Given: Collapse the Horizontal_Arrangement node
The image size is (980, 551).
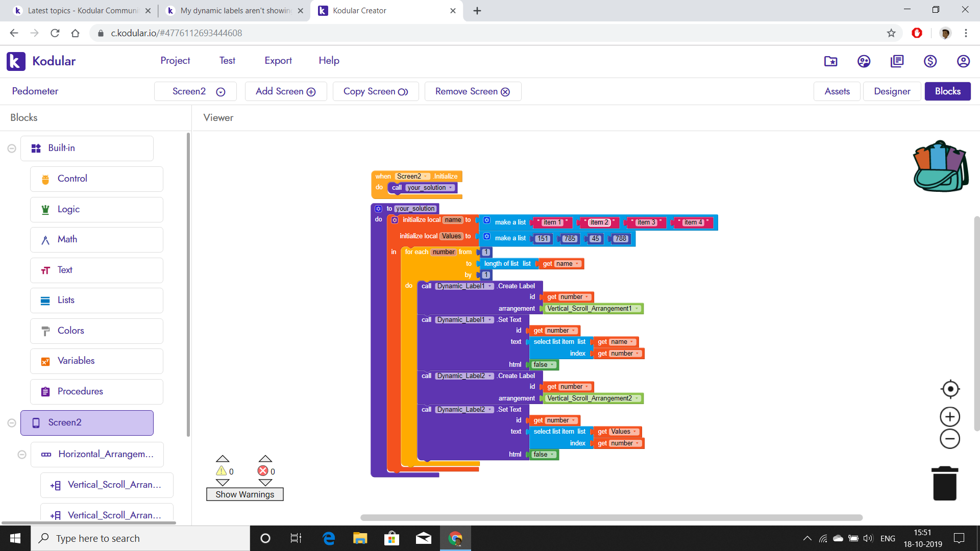Looking at the screenshot, I should tap(22, 455).
